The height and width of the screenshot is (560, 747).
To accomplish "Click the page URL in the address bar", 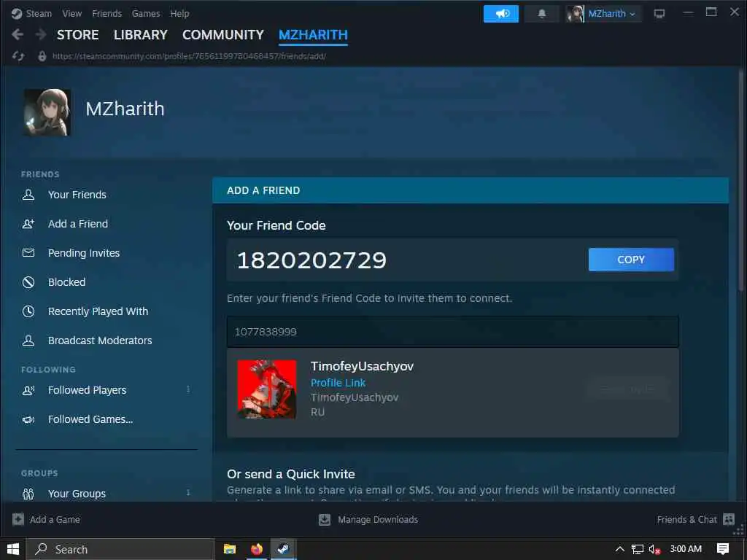I will pos(189,56).
